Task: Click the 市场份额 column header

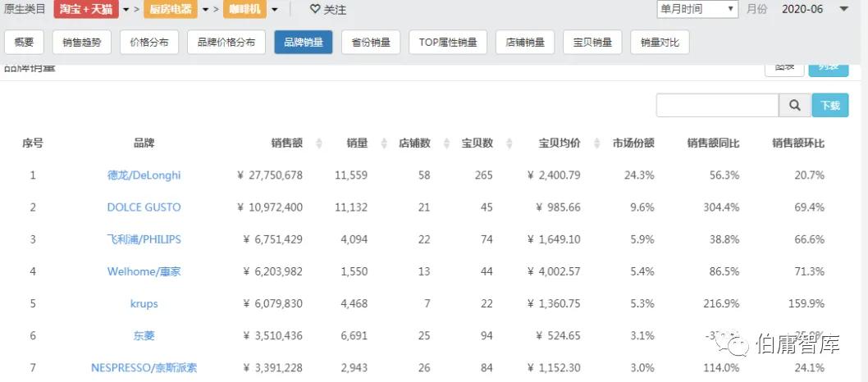Action: pos(633,143)
